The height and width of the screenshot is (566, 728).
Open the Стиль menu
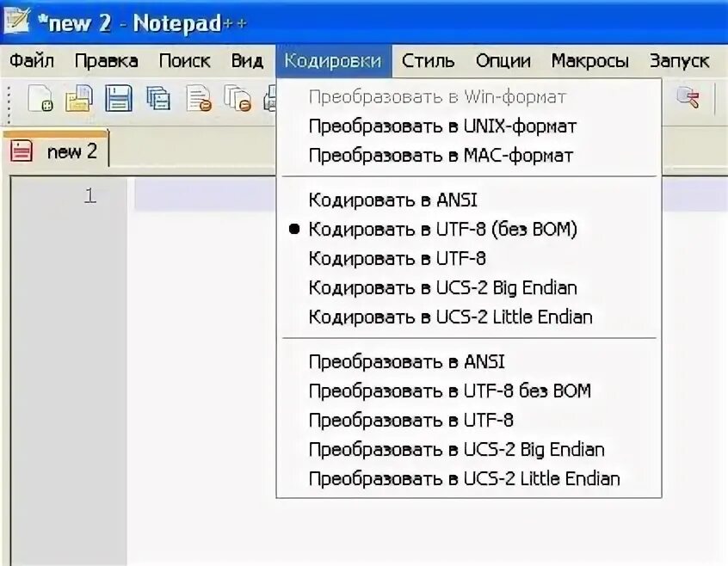pyautogui.click(x=428, y=61)
